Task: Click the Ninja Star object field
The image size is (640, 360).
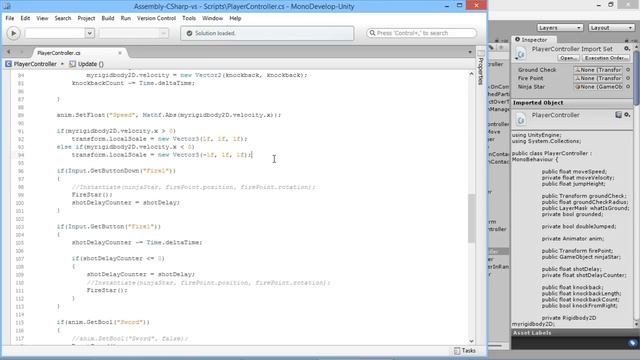Action: (x=598, y=87)
